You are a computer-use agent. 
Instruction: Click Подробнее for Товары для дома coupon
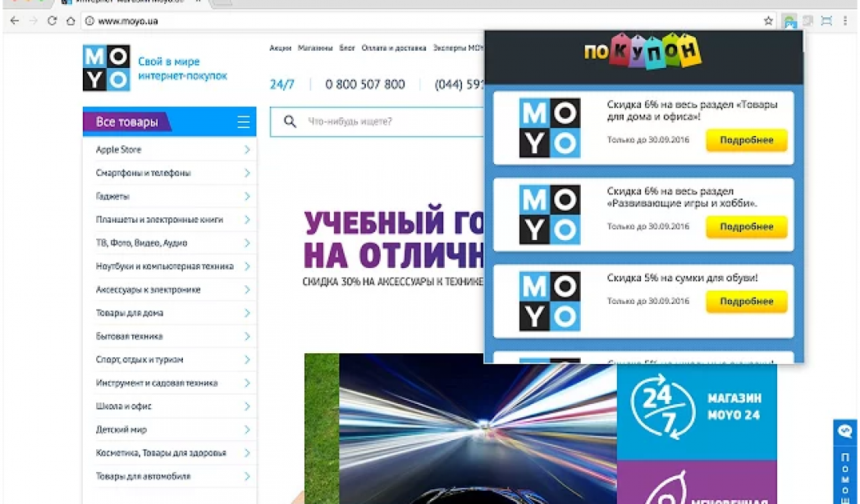(x=746, y=141)
